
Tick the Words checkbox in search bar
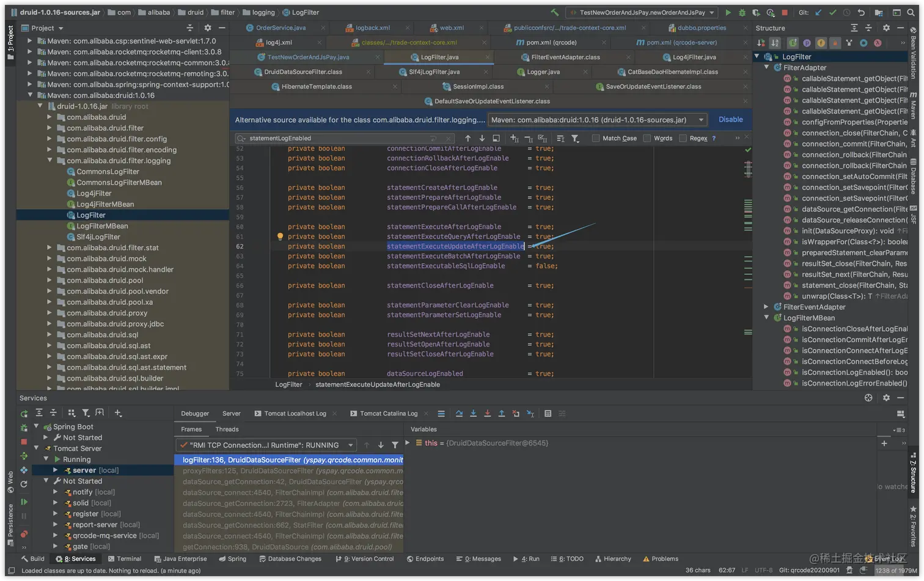[647, 139]
